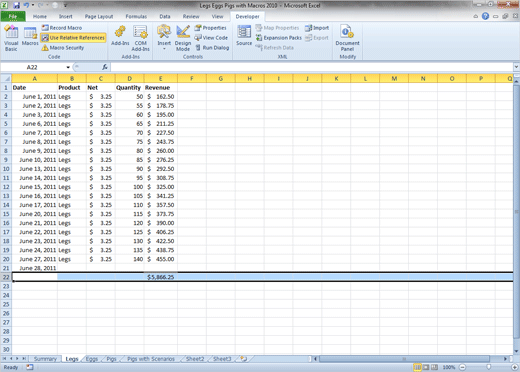Open the Name Box dropdown
Image resolution: width=520 pixels, height=372 pixels.
click(68, 67)
